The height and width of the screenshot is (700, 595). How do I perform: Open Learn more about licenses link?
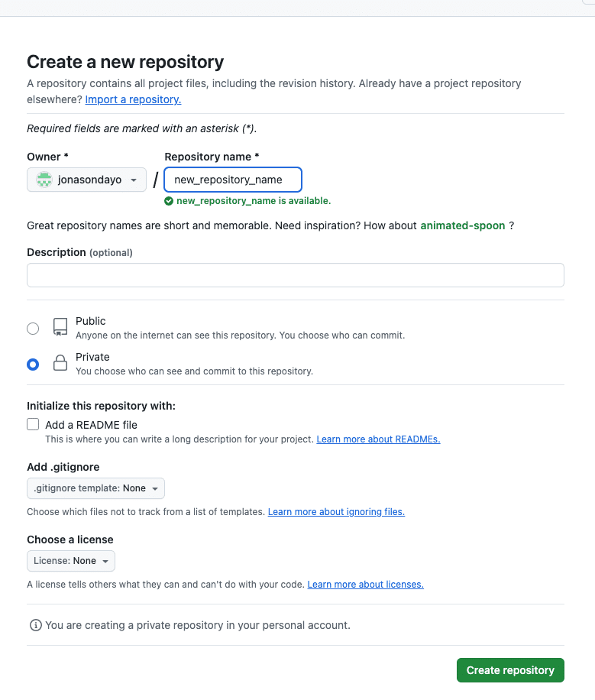tap(366, 585)
